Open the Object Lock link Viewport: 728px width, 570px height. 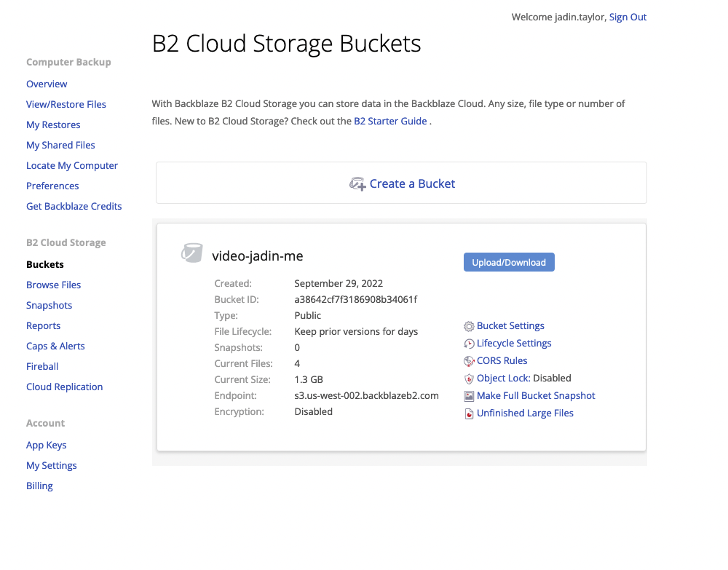pos(504,378)
